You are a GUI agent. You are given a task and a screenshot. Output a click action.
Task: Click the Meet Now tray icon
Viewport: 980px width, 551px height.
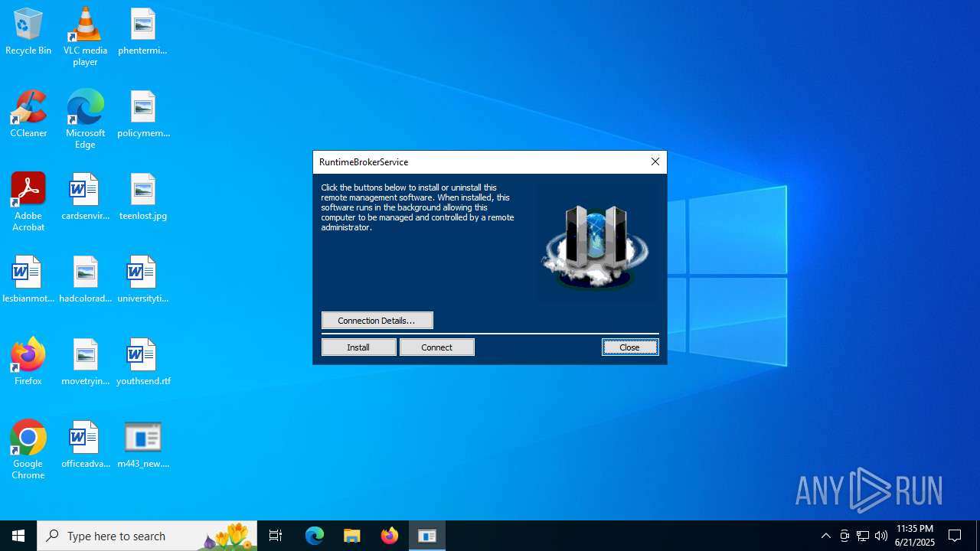pyautogui.click(x=844, y=536)
